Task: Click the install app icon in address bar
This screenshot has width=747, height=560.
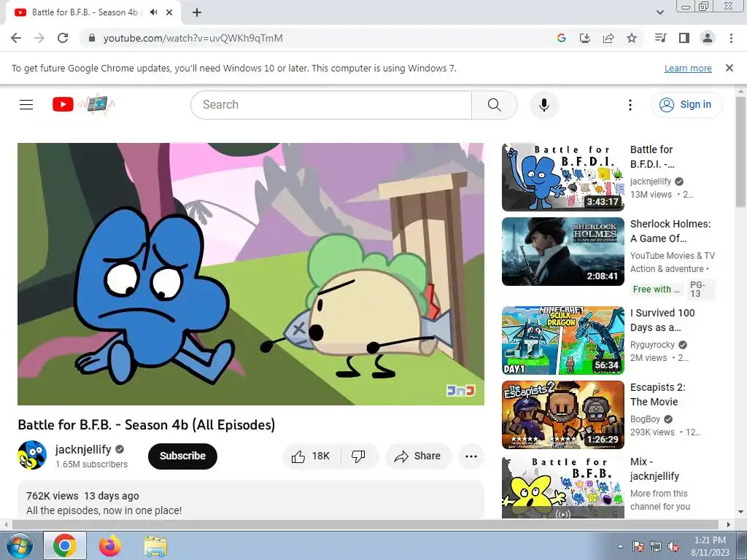Action: click(x=584, y=38)
